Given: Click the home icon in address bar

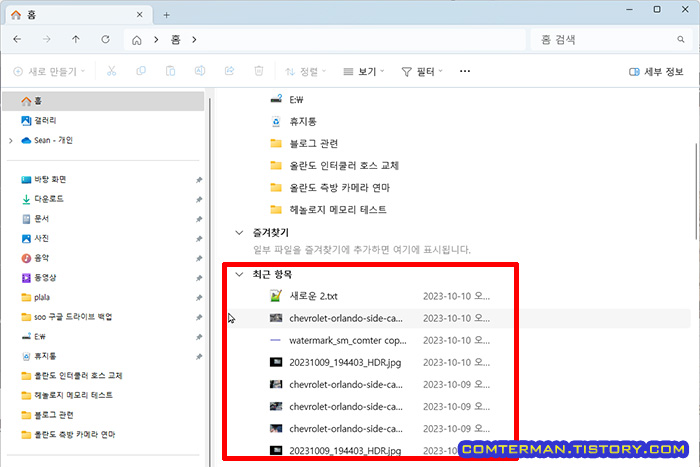Looking at the screenshot, I should pos(137,40).
